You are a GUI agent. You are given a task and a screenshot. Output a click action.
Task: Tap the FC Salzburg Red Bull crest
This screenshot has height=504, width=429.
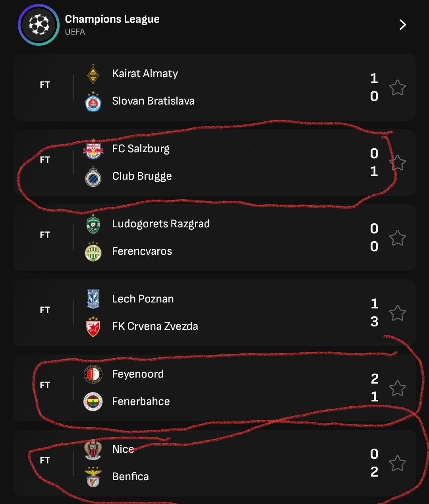point(93,149)
